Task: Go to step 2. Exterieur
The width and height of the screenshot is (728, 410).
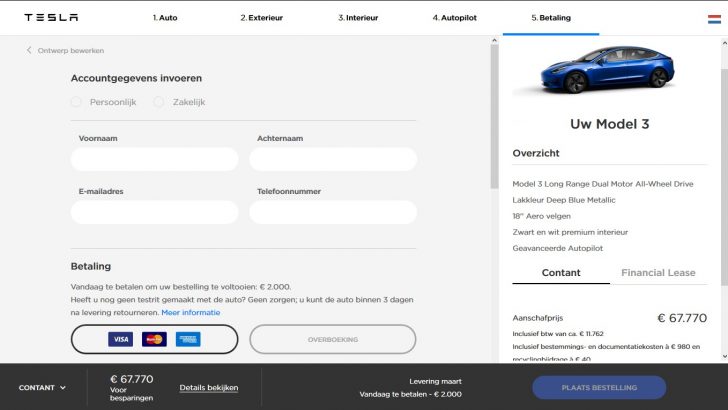Action: [x=261, y=18]
